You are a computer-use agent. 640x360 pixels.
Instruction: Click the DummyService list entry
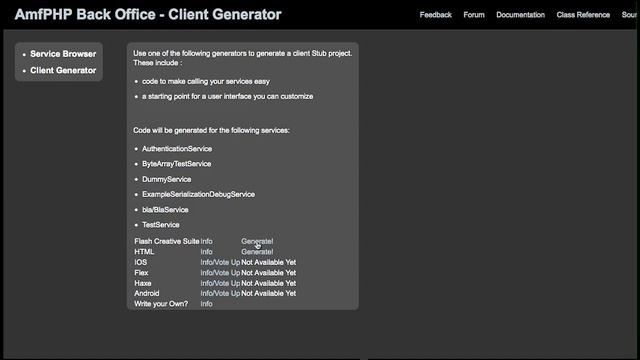tap(167, 180)
